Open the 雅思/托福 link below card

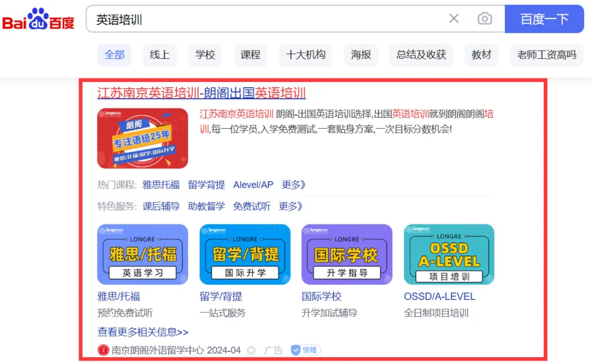[x=119, y=297]
